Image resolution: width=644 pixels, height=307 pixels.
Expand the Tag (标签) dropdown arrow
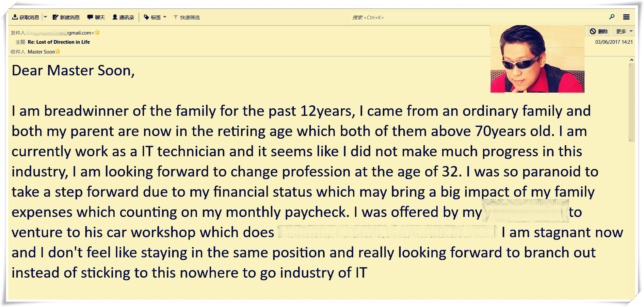[x=165, y=17]
